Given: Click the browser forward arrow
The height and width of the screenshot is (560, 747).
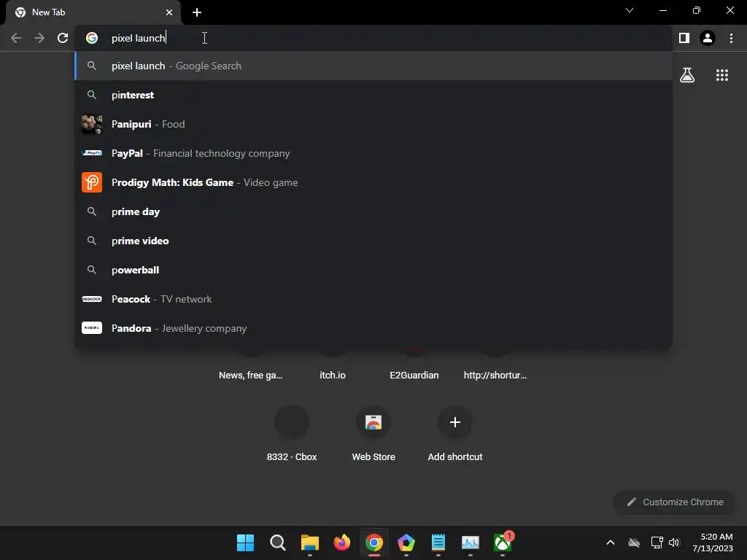Looking at the screenshot, I should coord(39,38).
